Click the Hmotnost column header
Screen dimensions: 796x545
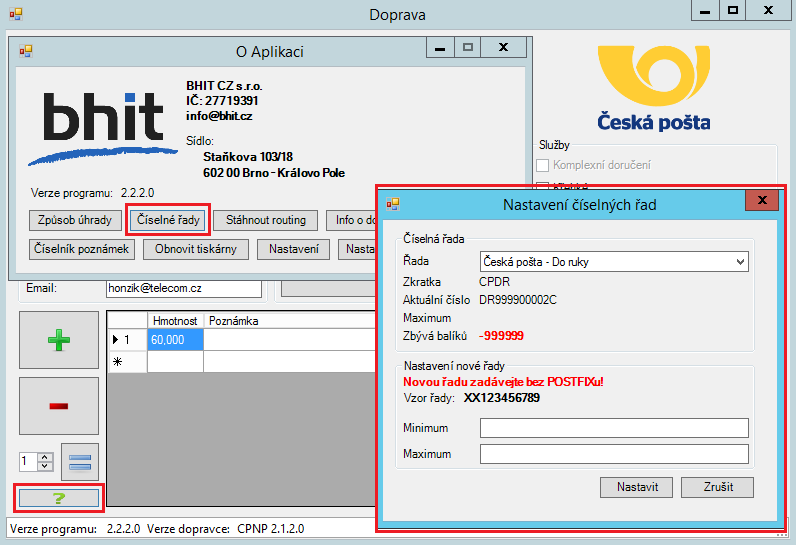[x=175, y=321]
